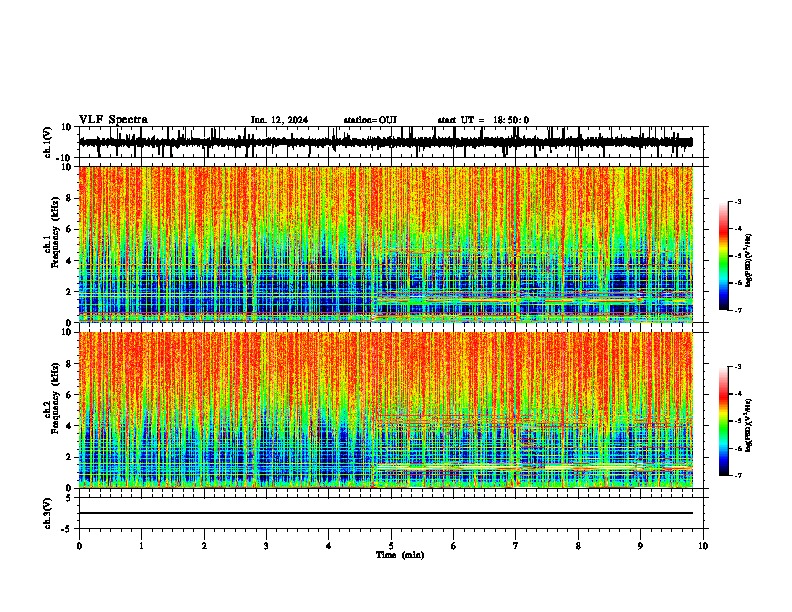Click the ch.1 log(PSD) colorbar label
Screen dimensions: 792x612
coord(749,261)
